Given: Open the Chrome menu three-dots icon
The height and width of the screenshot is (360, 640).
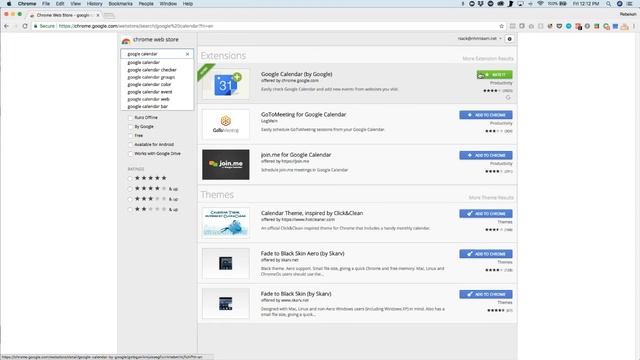Looking at the screenshot, I should [634, 26].
